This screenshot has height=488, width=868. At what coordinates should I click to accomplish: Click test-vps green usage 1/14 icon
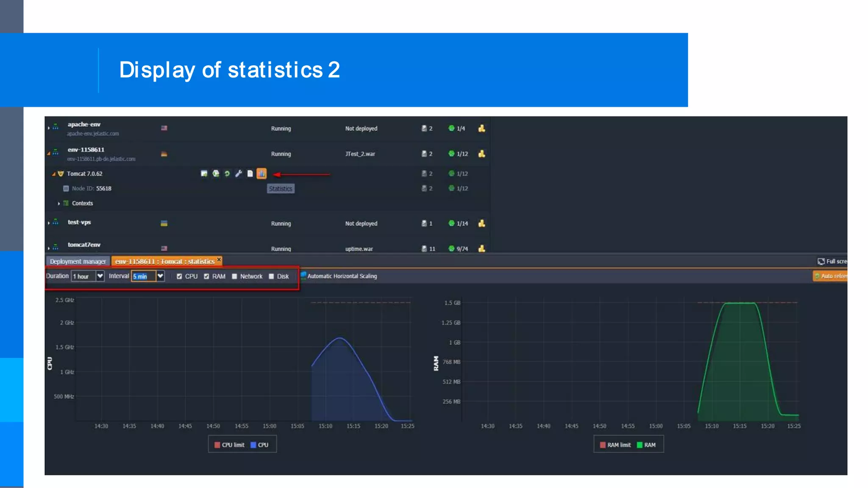(x=451, y=223)
